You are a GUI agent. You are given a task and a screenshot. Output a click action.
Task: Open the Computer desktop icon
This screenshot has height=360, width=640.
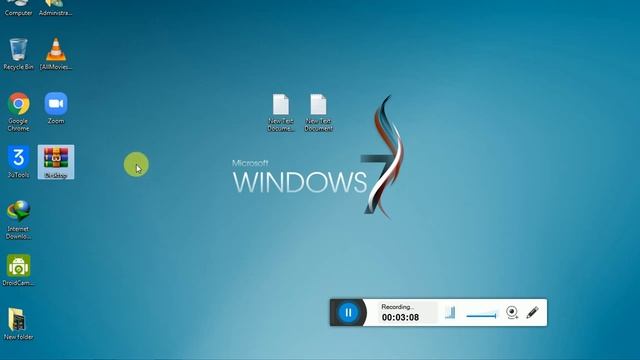coord(18,7)
